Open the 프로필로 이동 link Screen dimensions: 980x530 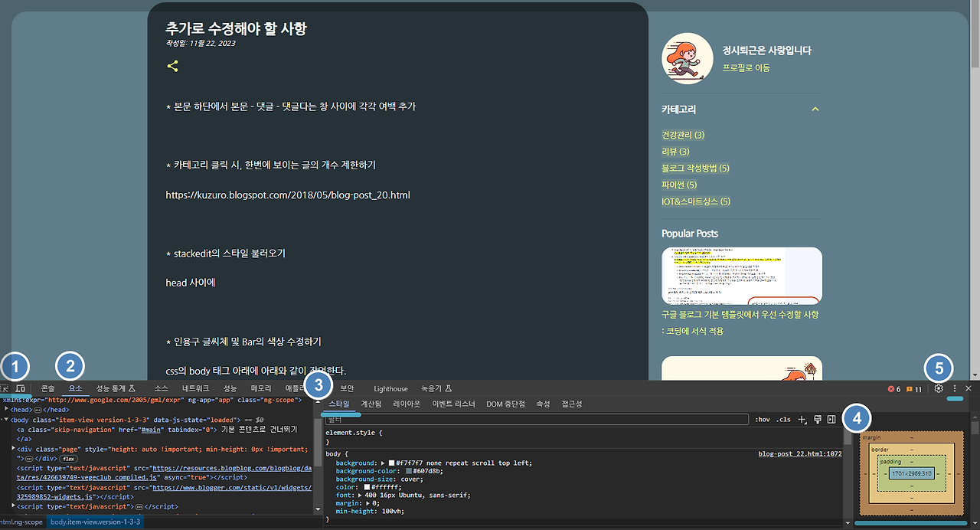click(x=746, y=67)
